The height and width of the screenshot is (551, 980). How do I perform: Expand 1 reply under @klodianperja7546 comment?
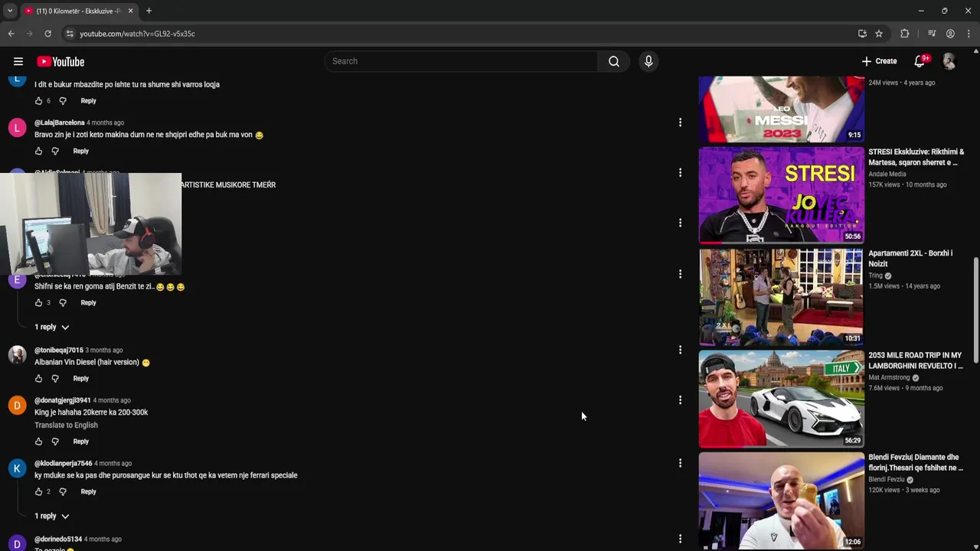coord(51,516)
